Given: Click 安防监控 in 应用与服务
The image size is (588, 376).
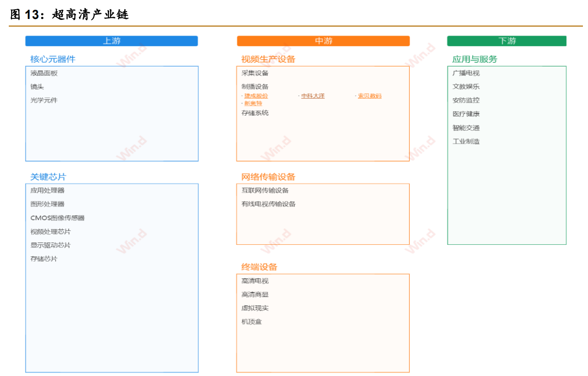Looking at the screenshot, I should click(466, 100).
